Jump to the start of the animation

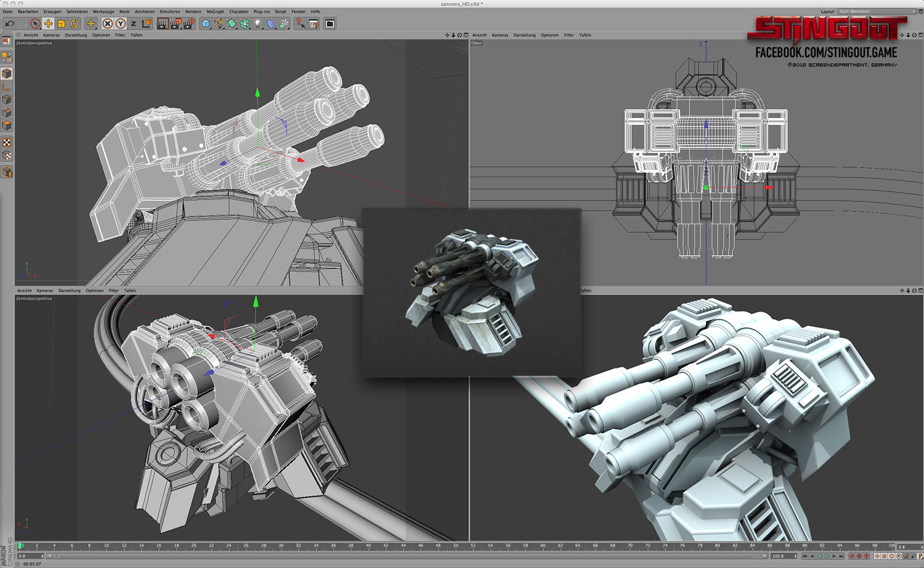(x=804, y=556)
